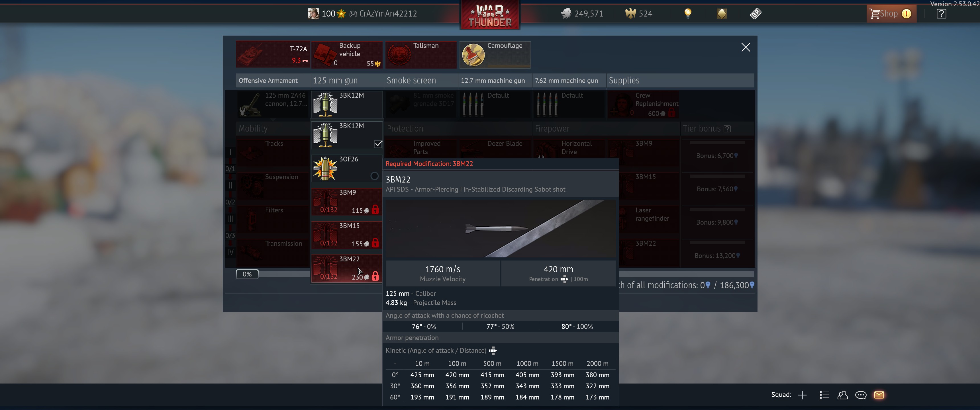
Task: Select the Camouflage tab
Action: [x=495, y=55]
